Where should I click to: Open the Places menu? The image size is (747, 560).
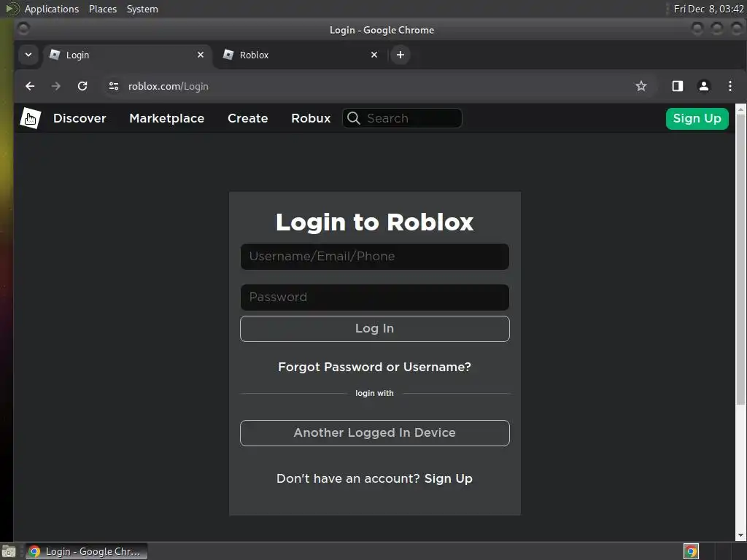(x=102, y=9)
